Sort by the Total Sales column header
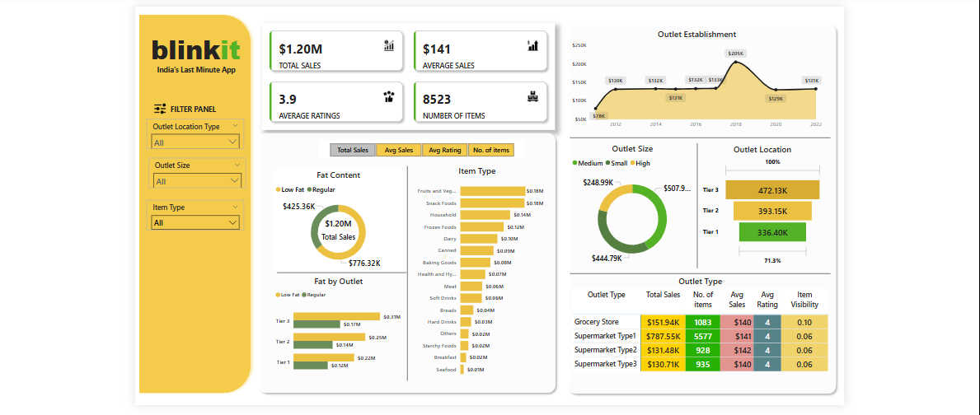 tap(663, 295)
